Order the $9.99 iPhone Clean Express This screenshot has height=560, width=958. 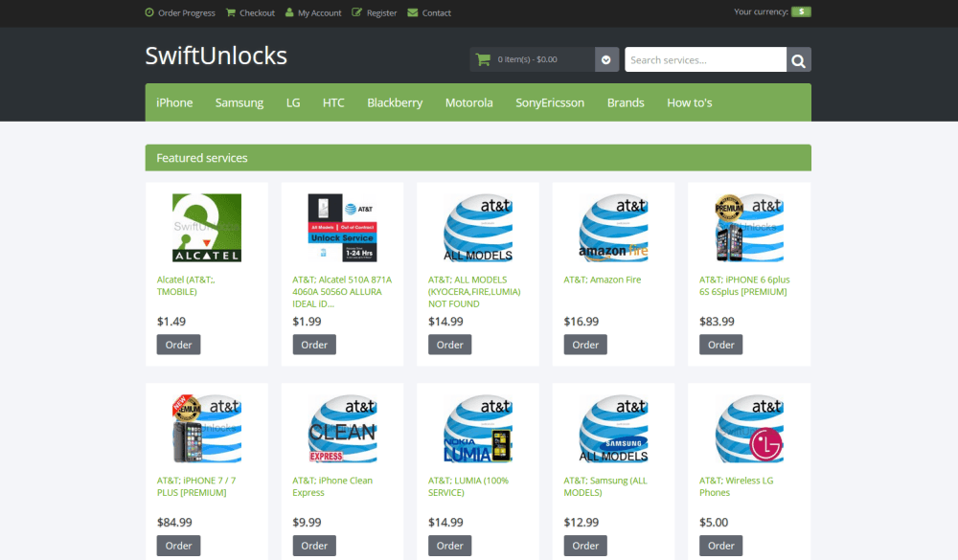[314, 546]
